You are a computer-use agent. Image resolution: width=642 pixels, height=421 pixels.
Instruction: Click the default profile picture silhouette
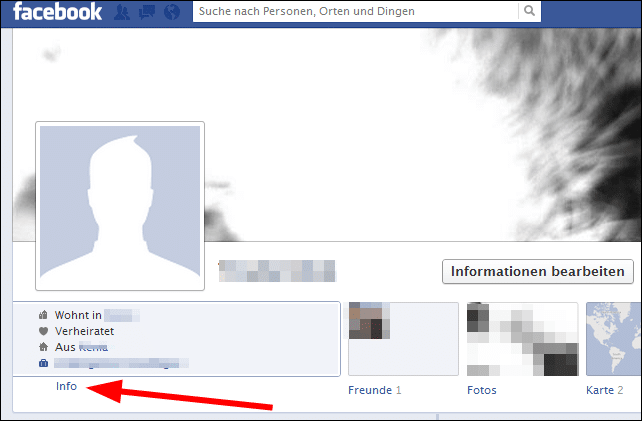pos(120,206)
